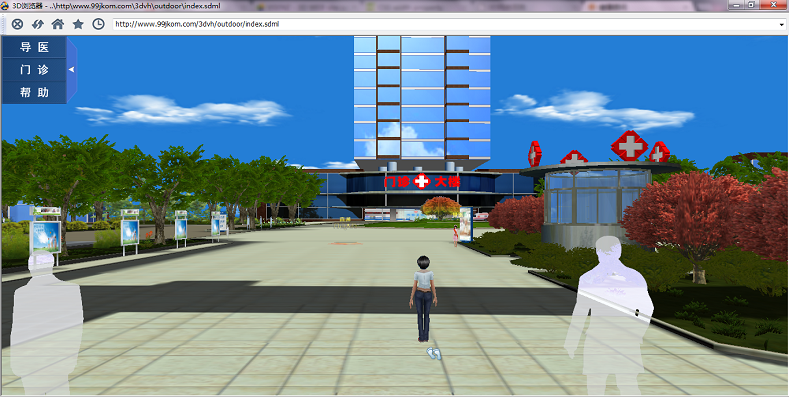Viewport: 789px width, 397px height.
Task: Open the 帮助 menu item
Action: coord(34,93)
